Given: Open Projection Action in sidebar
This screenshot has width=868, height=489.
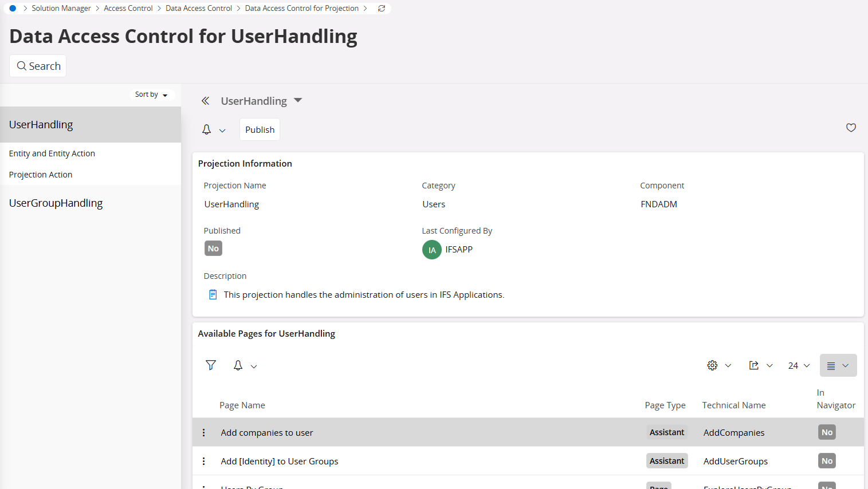Looking at the screenshot, I should point(41,175).
